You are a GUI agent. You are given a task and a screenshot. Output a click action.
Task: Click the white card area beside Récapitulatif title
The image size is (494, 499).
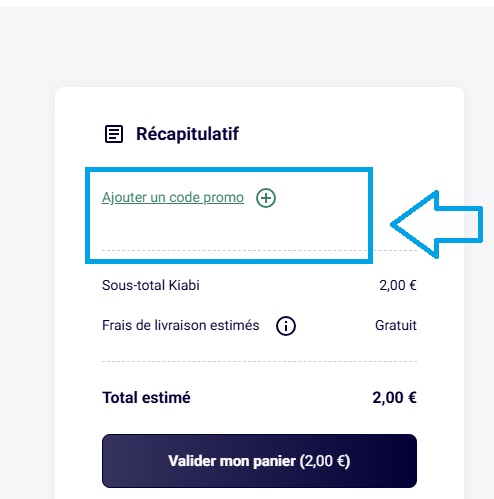tap(333, 134)
